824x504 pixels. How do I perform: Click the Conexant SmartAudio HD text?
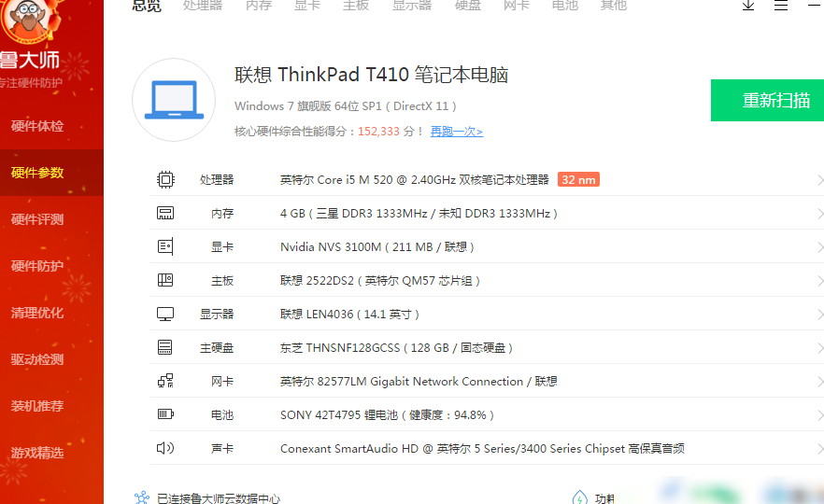point(482,449)
